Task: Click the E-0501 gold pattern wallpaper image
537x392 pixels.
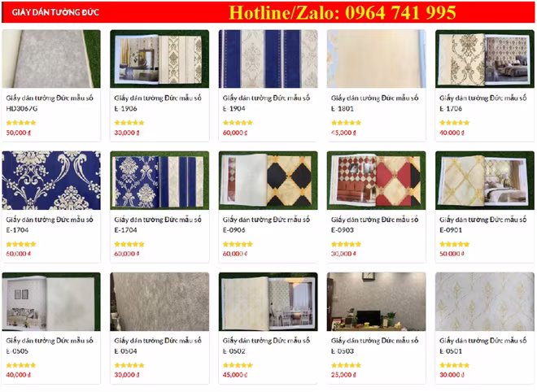Action: coord(485,302)
